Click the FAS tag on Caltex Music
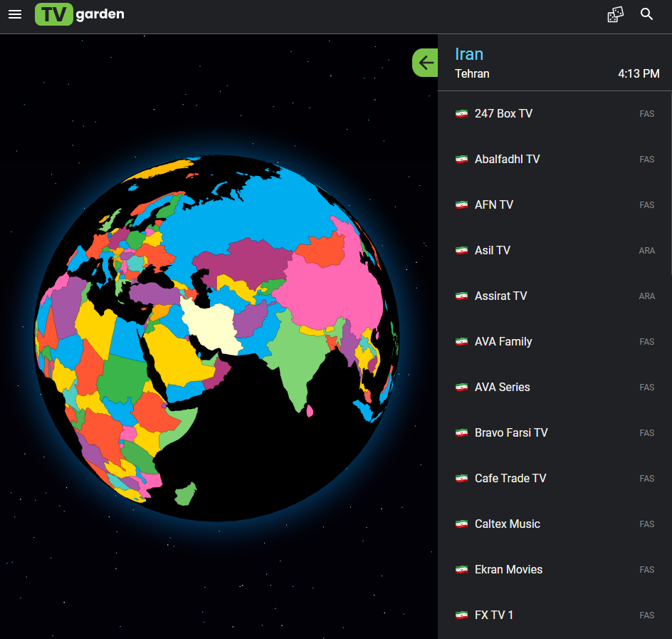Image resolution: width=672 pixels, height=639 pixels. pyautogui.click(x=646, y=524)
